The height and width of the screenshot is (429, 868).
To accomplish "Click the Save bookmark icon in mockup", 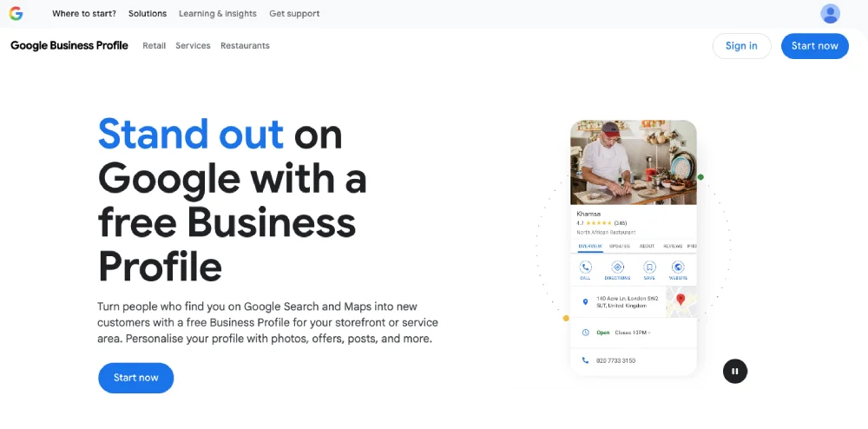I will tap(649, 267).
